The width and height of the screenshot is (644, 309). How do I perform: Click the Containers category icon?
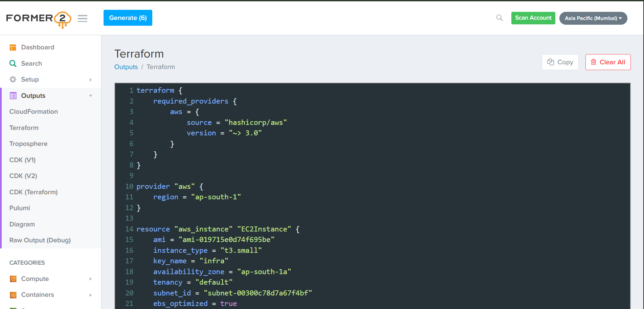(13, 295)
